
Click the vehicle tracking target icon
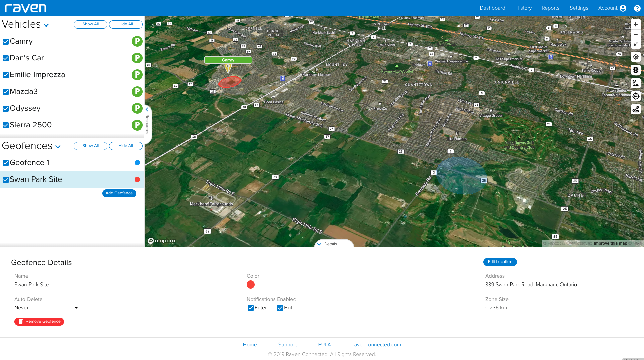[636, 96]
